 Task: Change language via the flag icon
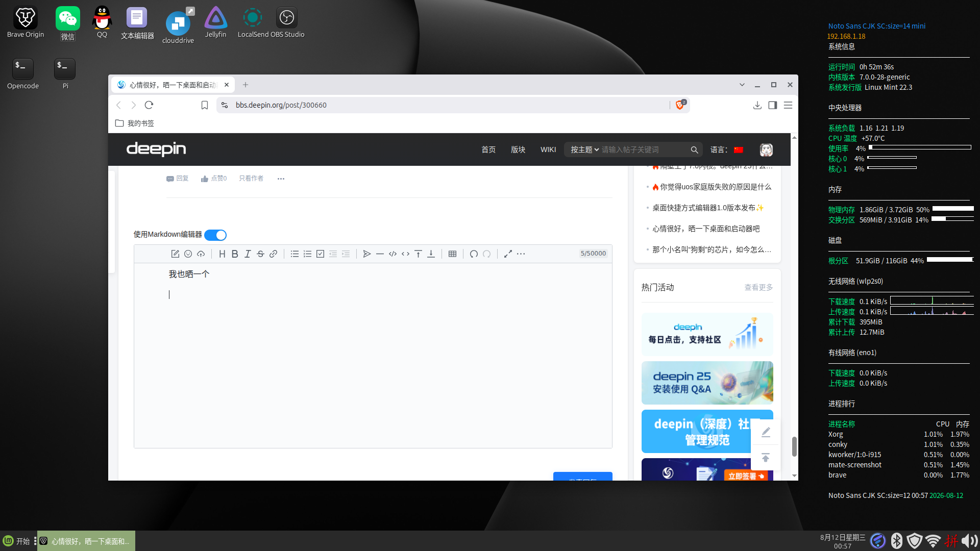pyautogui.click(x=738, y=149)
